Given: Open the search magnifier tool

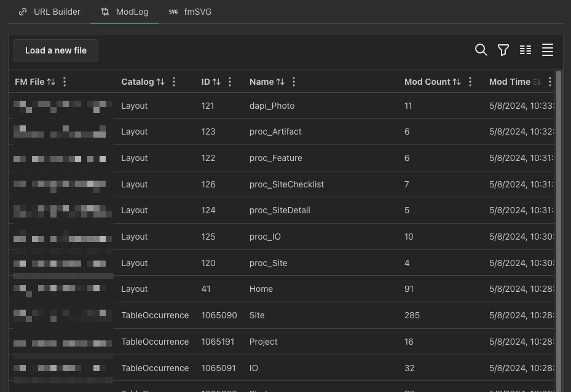Looking at the screenshot, I should (x=481, y=50).
